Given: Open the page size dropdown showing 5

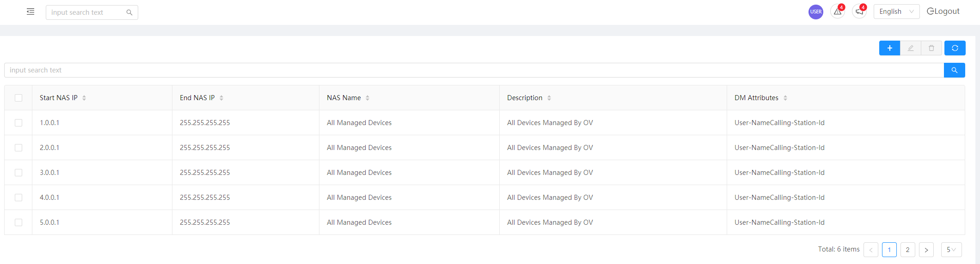Looking at the screenshot, I should click(x=951, y=250).
